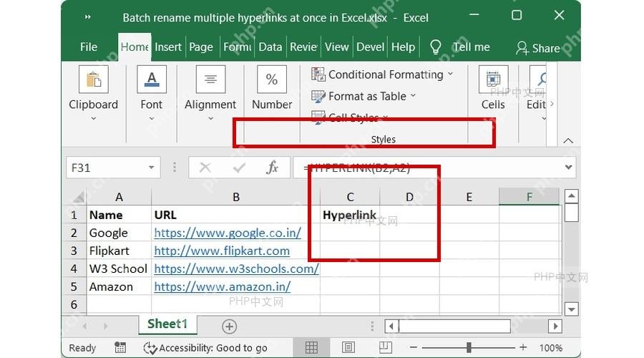Image resolution: width=644 pixels, height=358 pixels.
Task: Switch to the Help tab
Action: pos(403,47)
